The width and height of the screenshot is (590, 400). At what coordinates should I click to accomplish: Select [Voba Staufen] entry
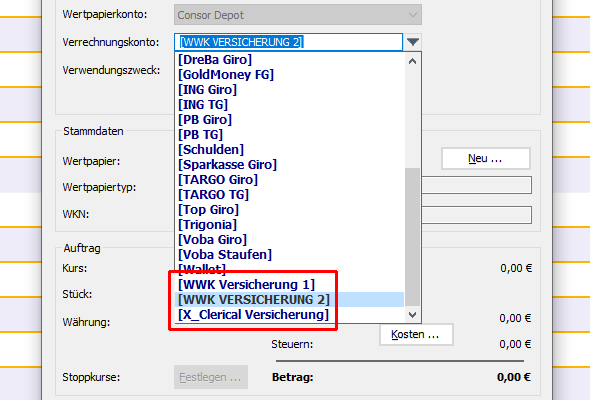[289, 255]
